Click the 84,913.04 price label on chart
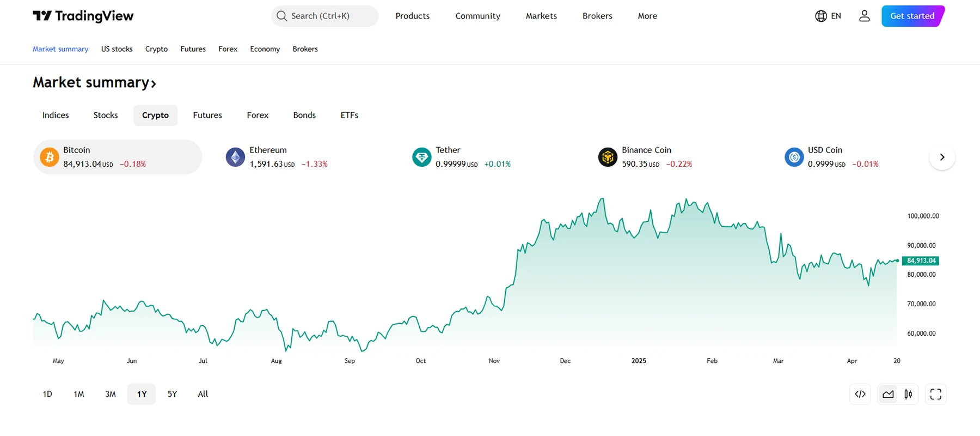The width and height of the screenshot is (980, 436). pyautogui.click(x=921, y=261)
